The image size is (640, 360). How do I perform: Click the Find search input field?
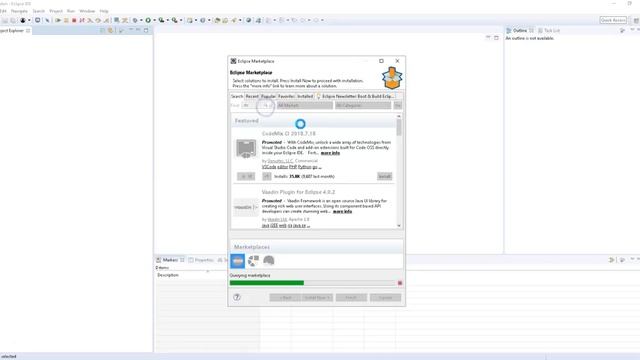(x=257, y=106)
